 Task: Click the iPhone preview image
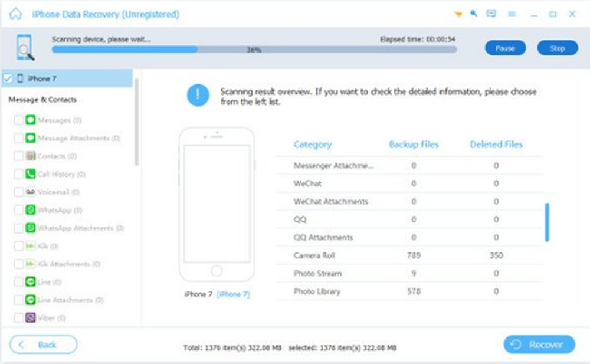click(217, 204)
